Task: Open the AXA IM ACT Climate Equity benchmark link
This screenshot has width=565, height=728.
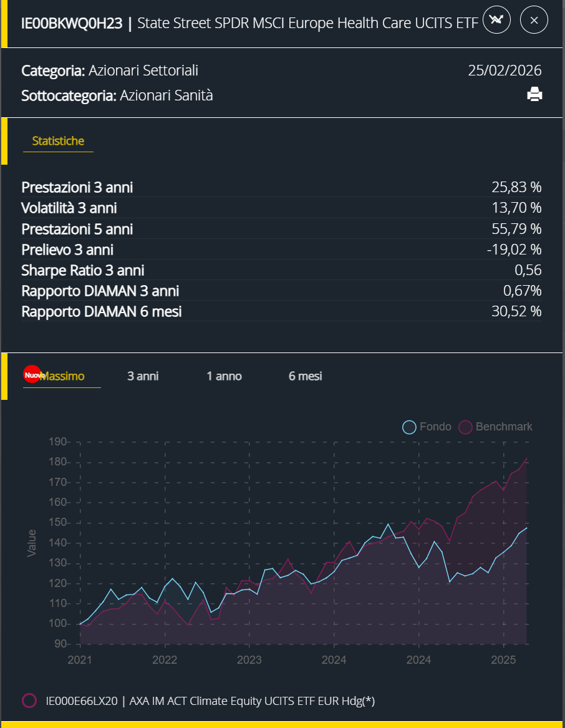Action: [x=210, y=701]
